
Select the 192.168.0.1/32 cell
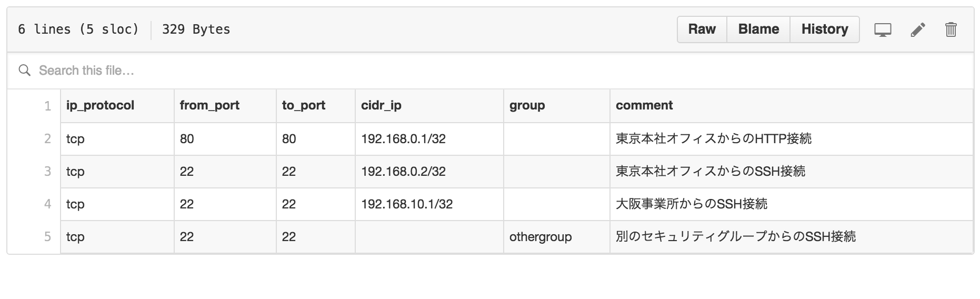tap(429, 139)
